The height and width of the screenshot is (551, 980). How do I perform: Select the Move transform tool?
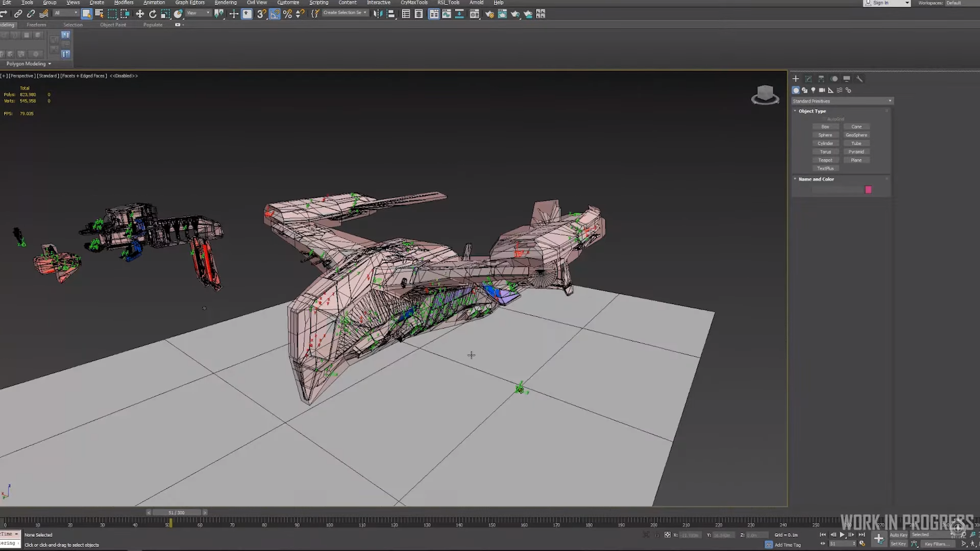[x=140, y=14]
